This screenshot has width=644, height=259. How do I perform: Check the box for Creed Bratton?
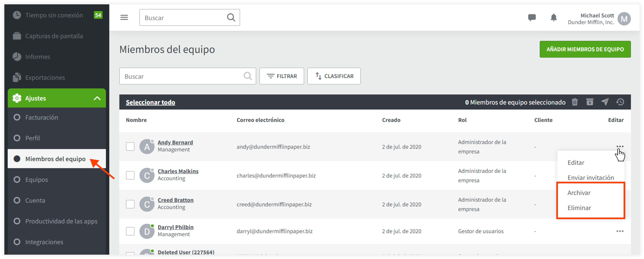(130, 204)
